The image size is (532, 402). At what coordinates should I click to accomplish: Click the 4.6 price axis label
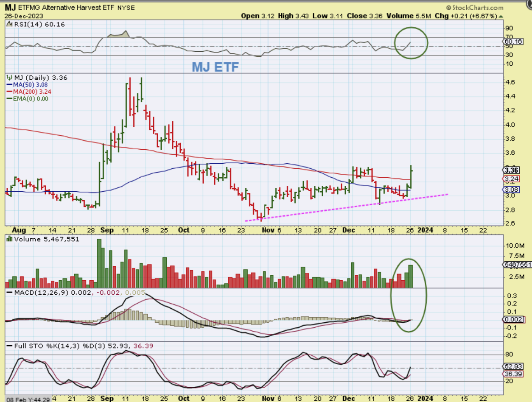coord(510,82)
